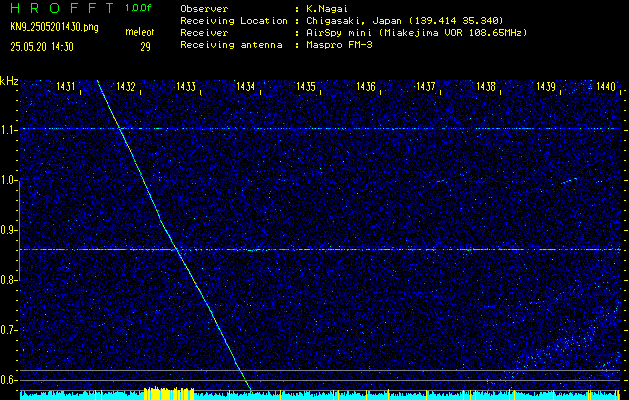Image resolution: width=629 pixels, height=400 pixels.
Task: Click the date stamp 25.05.20 14:30
Action: pyautogui.click(x=42, y=47)
